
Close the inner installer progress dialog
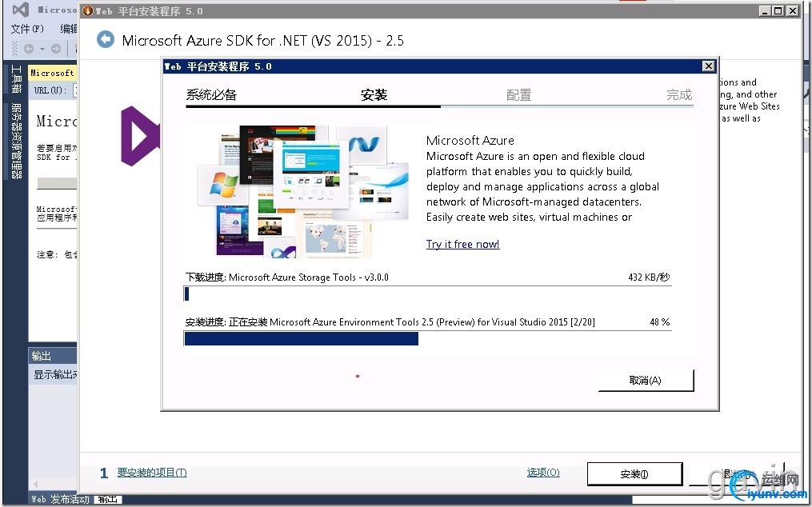pyautogui.click(x=709, y=66)
